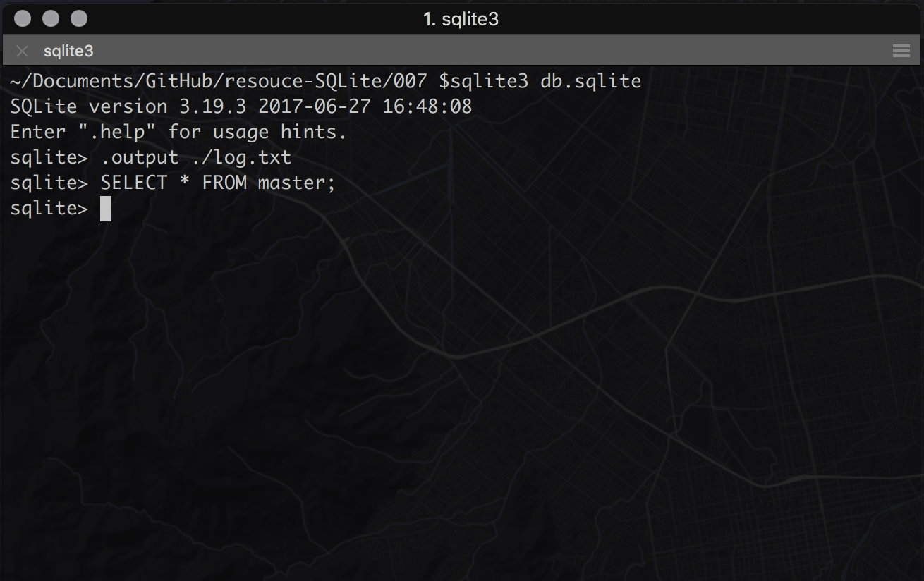The height and width of the screenshot is (581, 924).
Task: Click the window title '1. sqlite3'
Action: coord(461,19)
